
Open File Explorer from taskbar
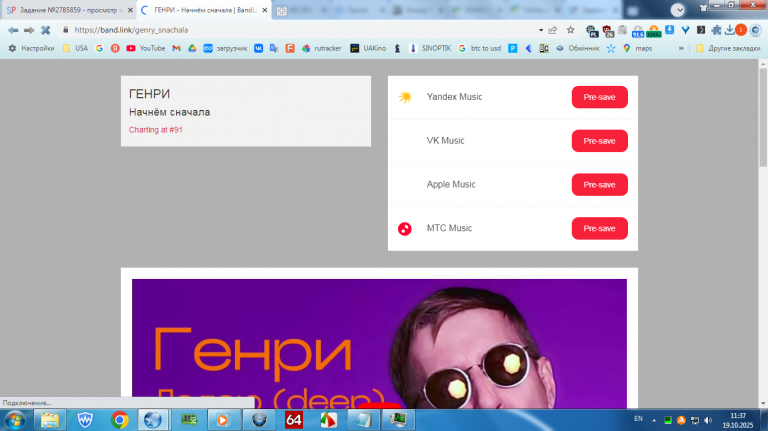[x=50, y=420]
